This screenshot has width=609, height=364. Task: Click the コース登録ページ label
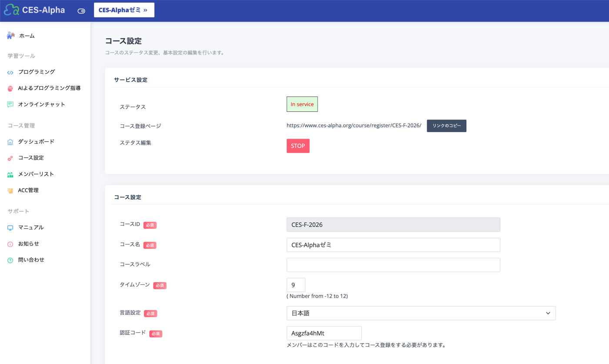pos(141,126)
